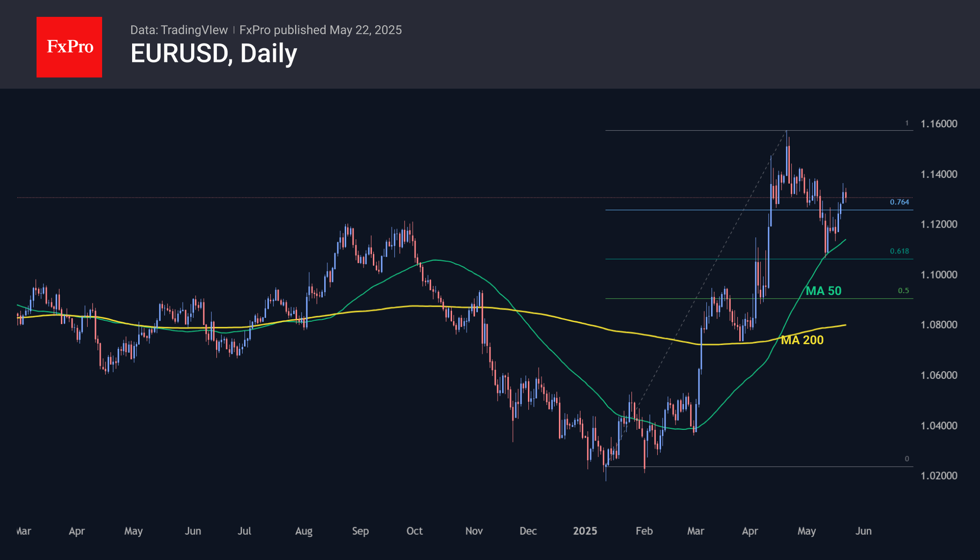Click the FxPro published May 22, 2025 text
980x560 pixels.
tap(320, 30)
